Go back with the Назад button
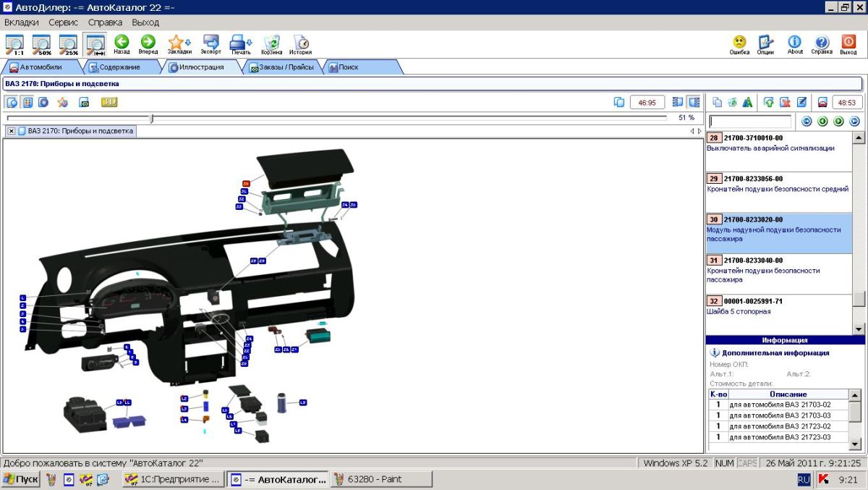 [122, 44]
